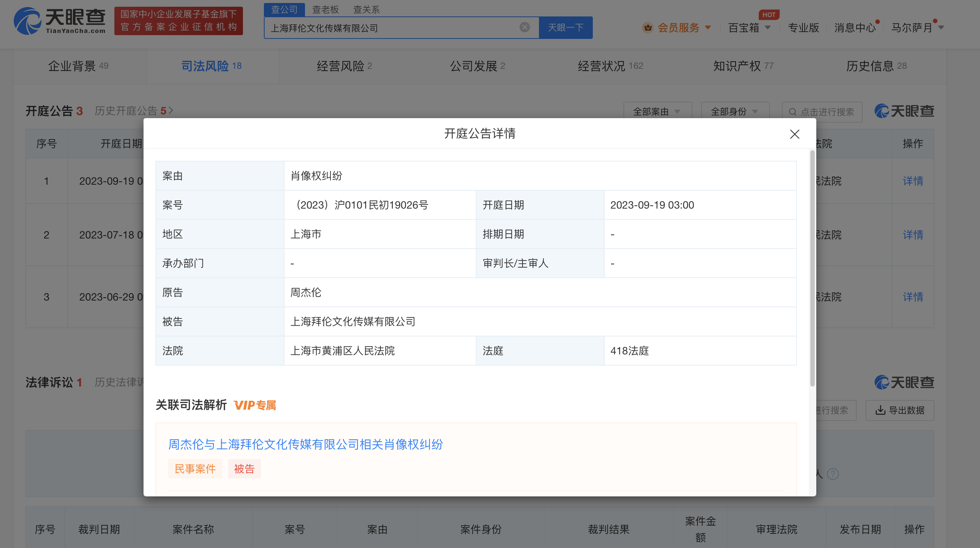Click case number （2023）沪0101民初19026号
The image size is (980, 548).
coord(360,205)
